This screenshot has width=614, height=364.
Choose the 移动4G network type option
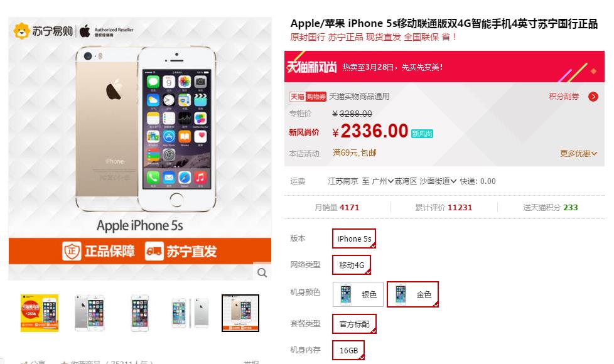click(351, 265)
